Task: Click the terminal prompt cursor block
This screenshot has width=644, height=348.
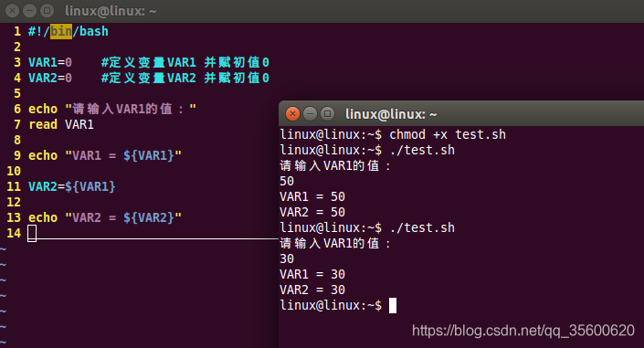Action: pos(393,305)
